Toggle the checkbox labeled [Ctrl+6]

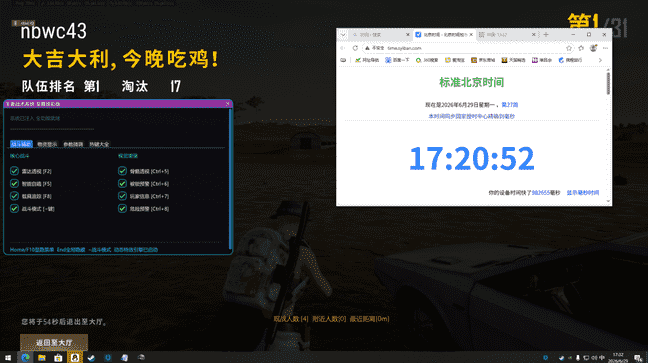(x=122, y=183)
